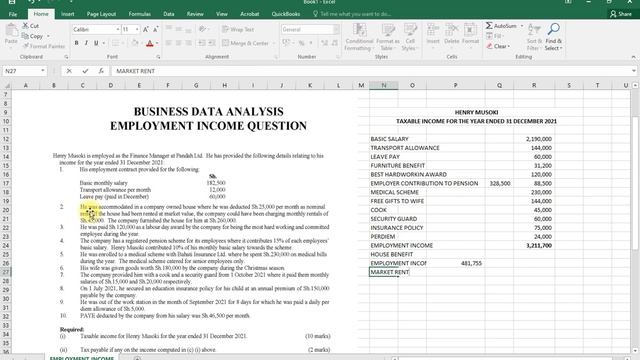The width and height of the screenshot is (640, 360).
Task: Click the Paste icon
Action: pyautogui.click(x=11, y=35)
